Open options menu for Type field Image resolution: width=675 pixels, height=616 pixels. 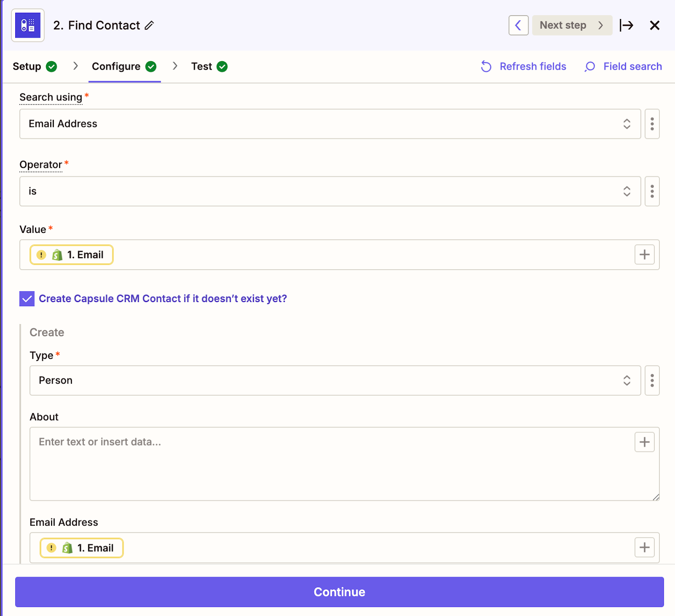tap(652, 381)
